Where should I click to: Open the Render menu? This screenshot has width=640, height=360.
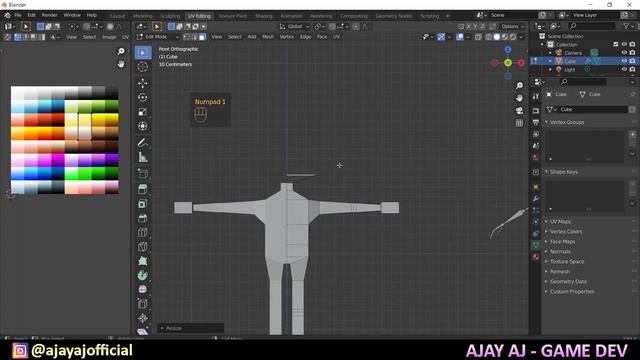click(49, 15)
